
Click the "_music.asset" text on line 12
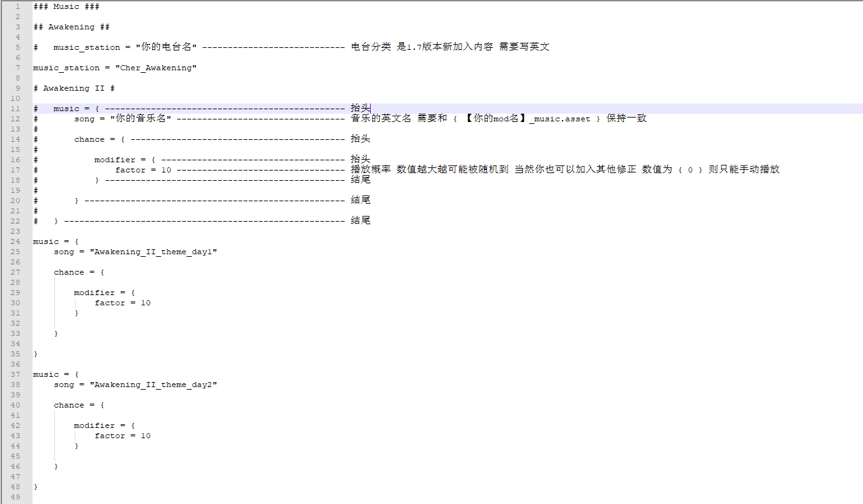pyautogui.click(x=560, y=119)
